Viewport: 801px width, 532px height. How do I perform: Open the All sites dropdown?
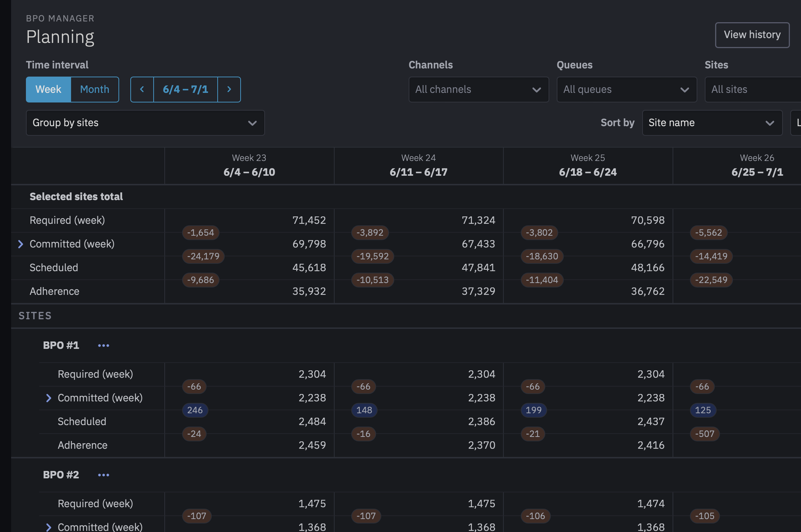tap(751, 90)
